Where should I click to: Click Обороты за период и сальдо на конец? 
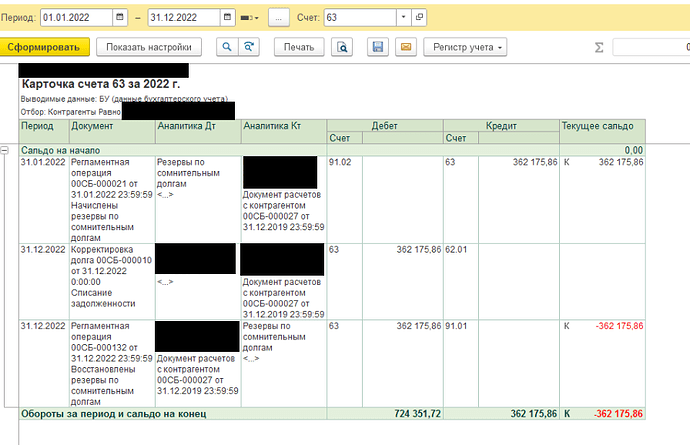(x=114, y=414)
